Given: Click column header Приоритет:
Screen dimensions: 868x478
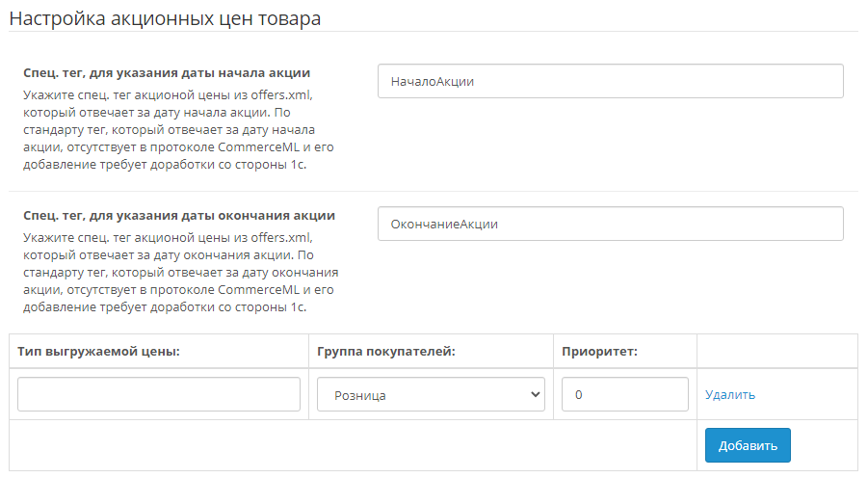Looking at the screenshot, I should [599, 351].
